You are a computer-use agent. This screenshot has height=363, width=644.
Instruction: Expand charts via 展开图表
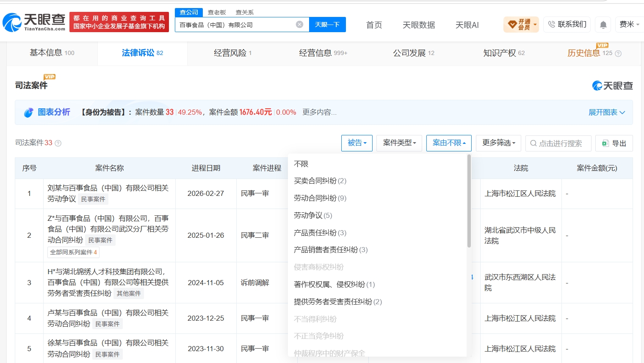tap(607, 113)
